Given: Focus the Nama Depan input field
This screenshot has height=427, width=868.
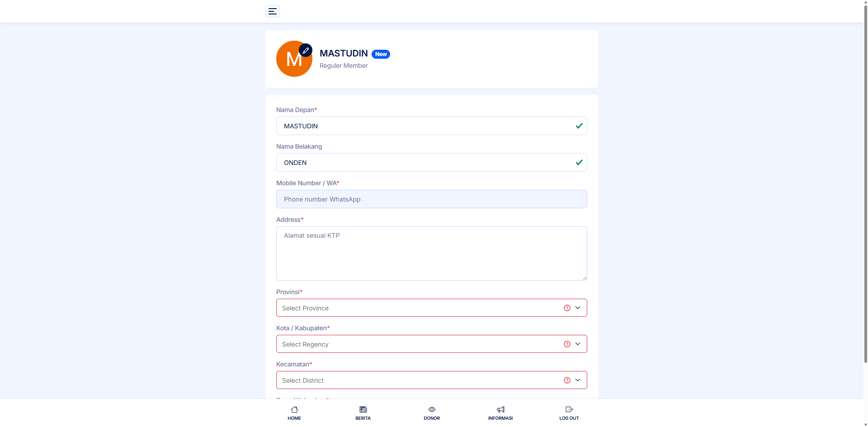Looking at the screenshot, I should click(425, 126).
